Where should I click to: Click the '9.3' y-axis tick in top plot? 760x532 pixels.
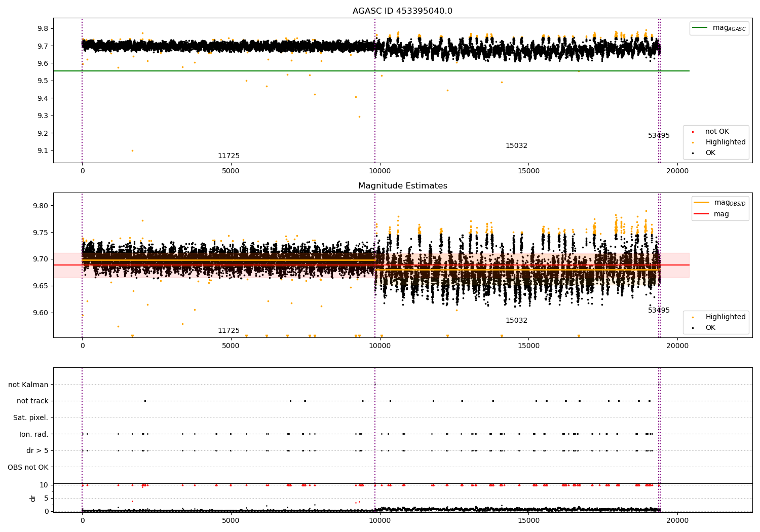click(x=43, y=116)
